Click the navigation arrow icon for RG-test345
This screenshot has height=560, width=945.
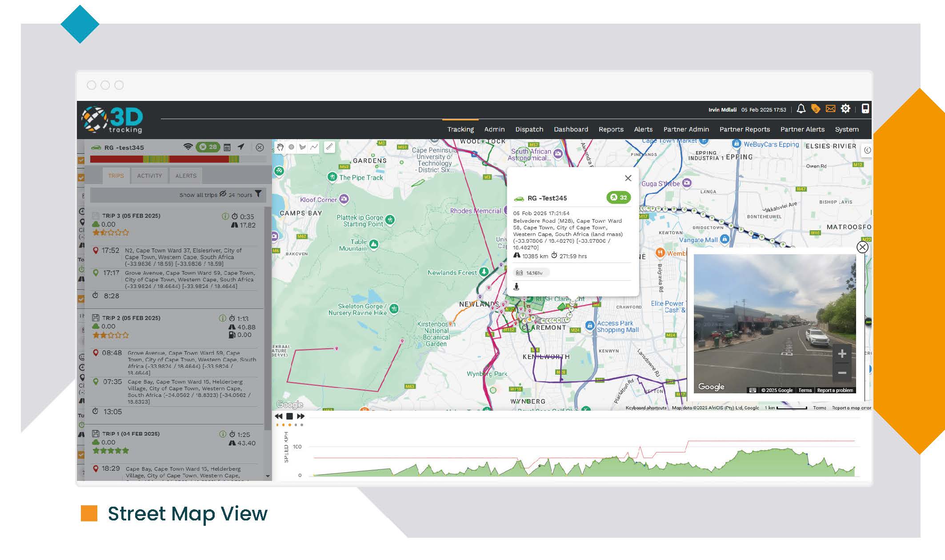coord(241,147)
